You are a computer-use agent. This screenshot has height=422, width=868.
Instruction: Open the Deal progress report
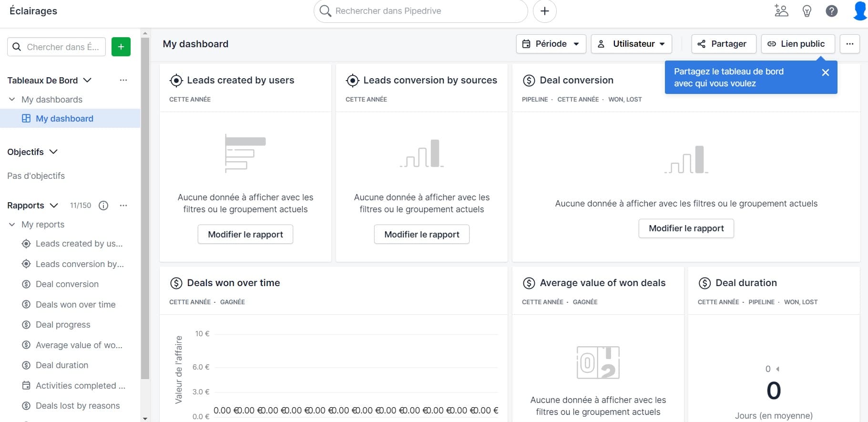tap(63, 325)
